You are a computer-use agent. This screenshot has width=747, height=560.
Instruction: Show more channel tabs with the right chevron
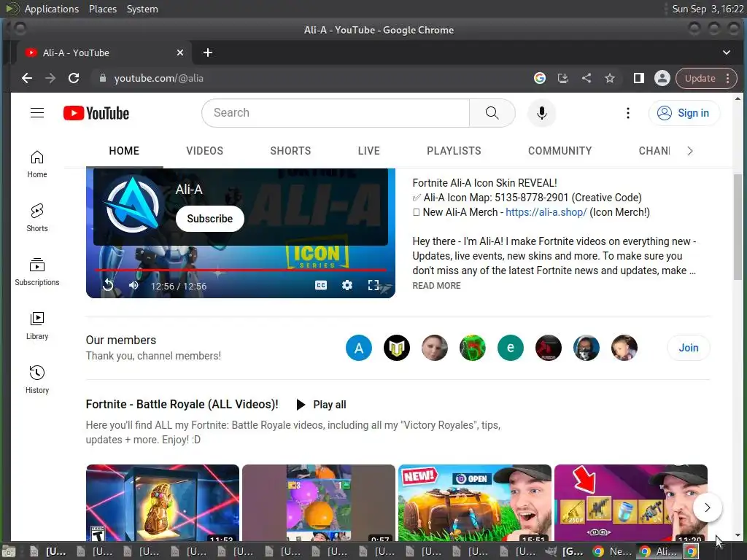tap(690, 151)
